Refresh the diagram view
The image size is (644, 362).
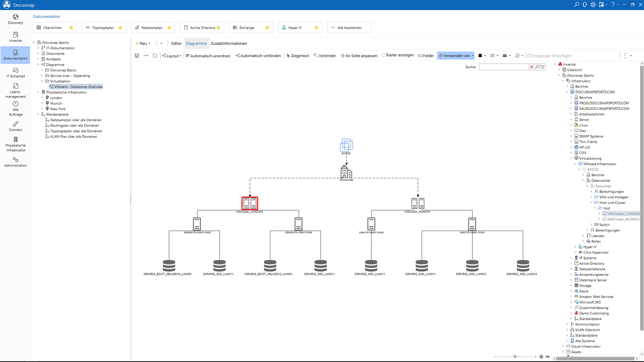[x=155, y=56]
